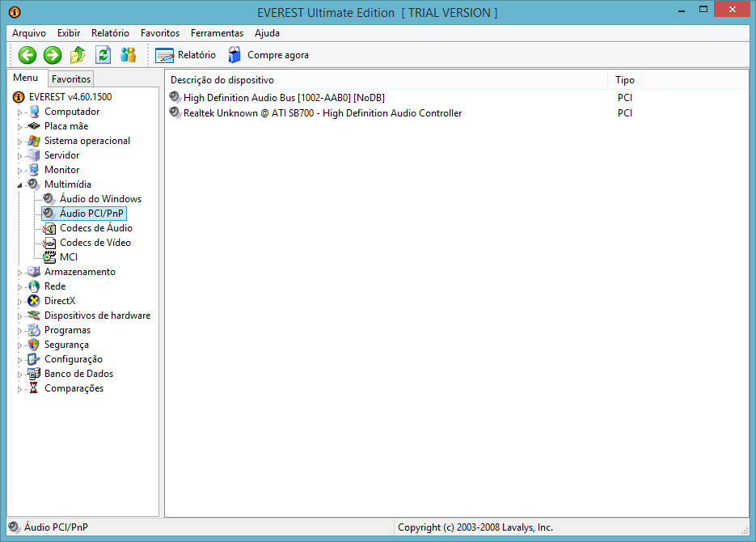Image resolution: width=756 pixels, height=542 pixels.
Task: Go up one level with folder arrow icon
Action: pos(78,55)
